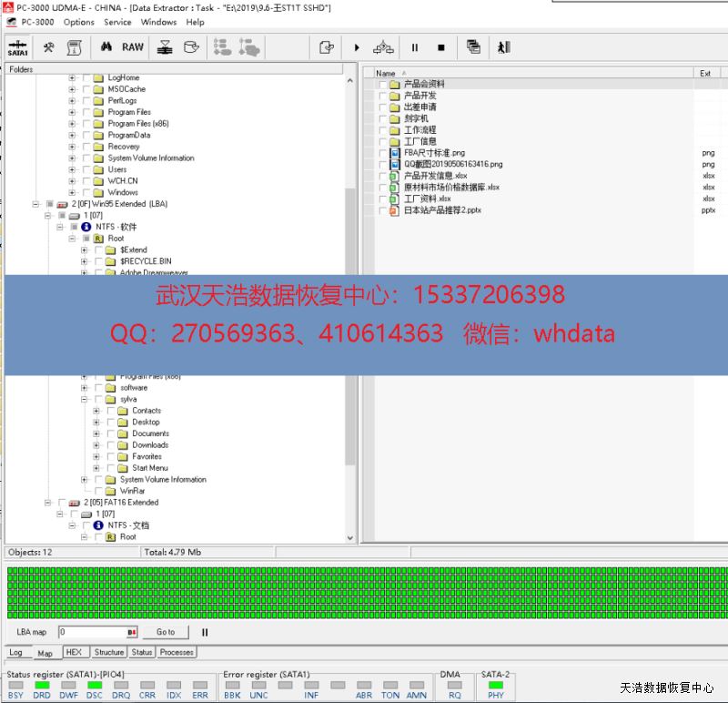The width and height of the screenshot is (728, 703).
Task: Toggle checkbox for Program Files folder
Action: tap(86, 112)
